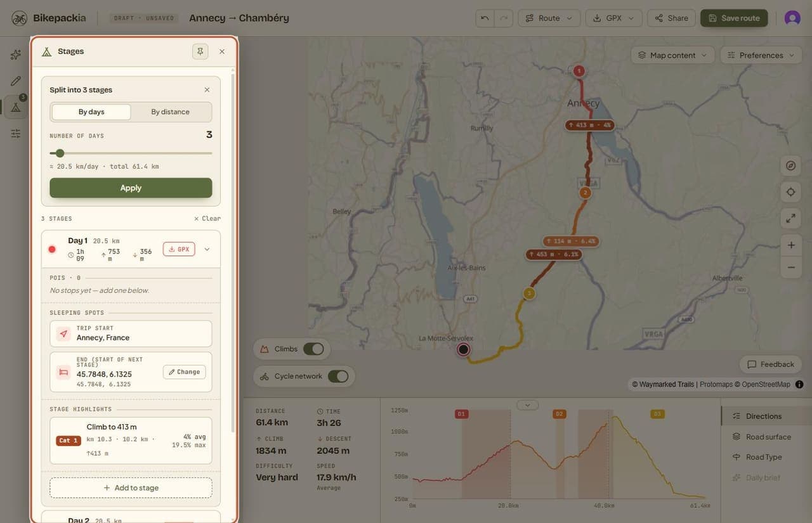Click the Cat 1 Climb to 413 m highlight

pos(131,441)
